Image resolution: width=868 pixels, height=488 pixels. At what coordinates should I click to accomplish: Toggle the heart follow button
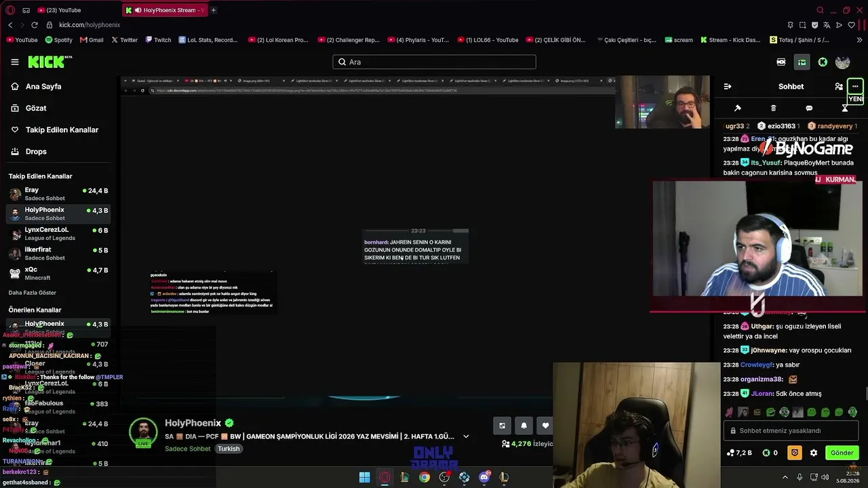[545, 426]
